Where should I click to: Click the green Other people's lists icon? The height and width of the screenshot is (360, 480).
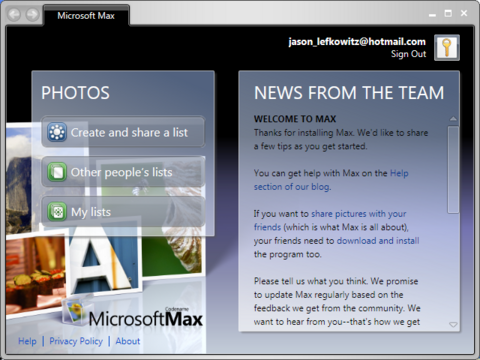click(x=57, y=172)
